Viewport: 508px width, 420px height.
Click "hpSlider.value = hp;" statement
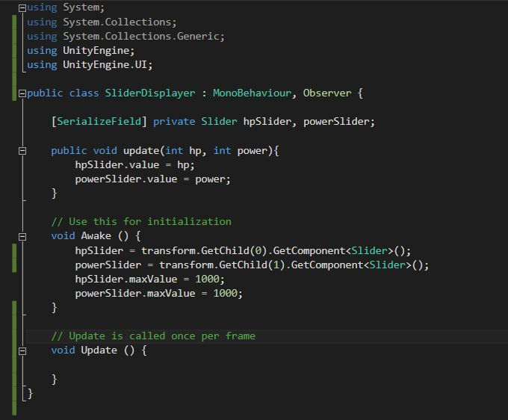pyautogui.click(x=134, y=165)
